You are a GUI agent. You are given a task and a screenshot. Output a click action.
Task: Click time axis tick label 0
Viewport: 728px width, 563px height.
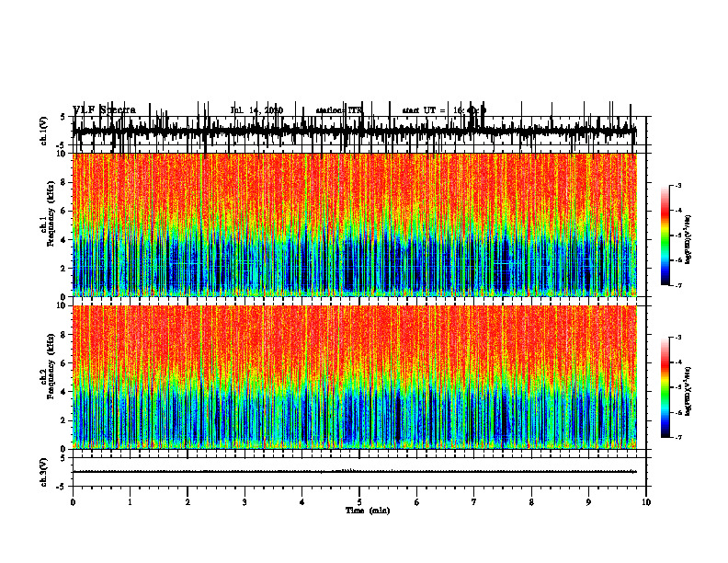point(73,502)
